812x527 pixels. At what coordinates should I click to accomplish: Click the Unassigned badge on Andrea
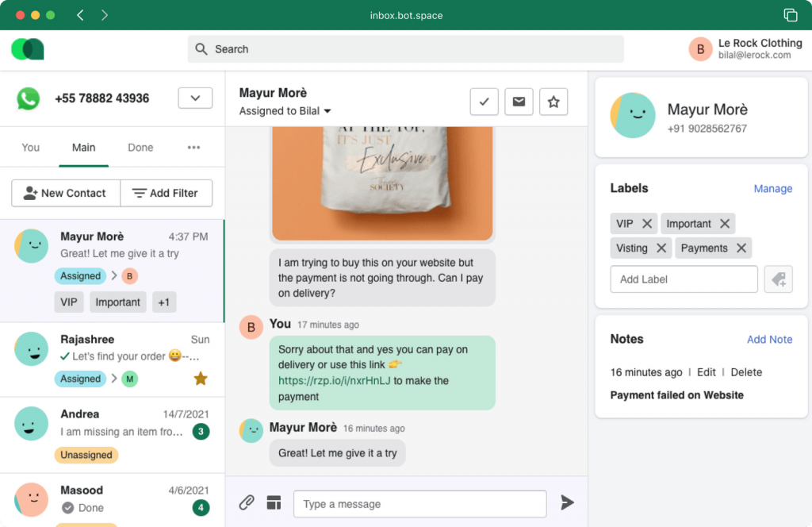[x=86, y=455]
